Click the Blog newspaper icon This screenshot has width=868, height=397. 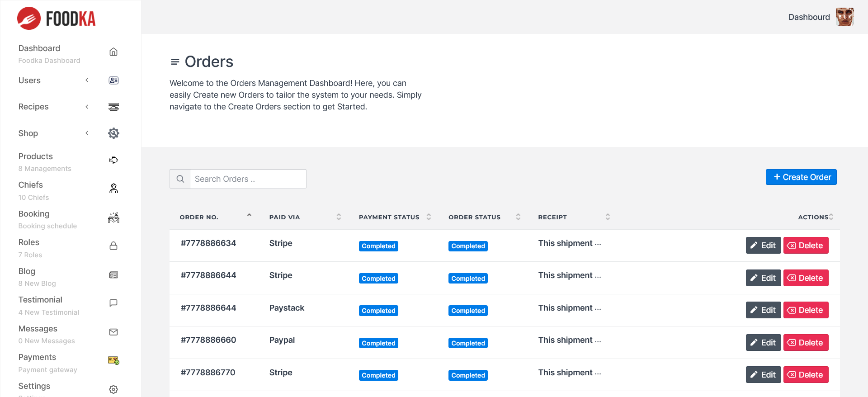tap(113, 275)
